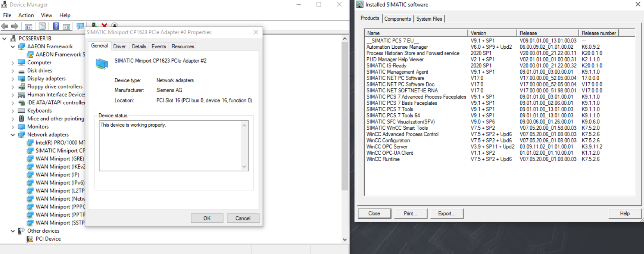Click Help button in Installed SIMATIC software

pyautogui.click(x=625, y=213)
